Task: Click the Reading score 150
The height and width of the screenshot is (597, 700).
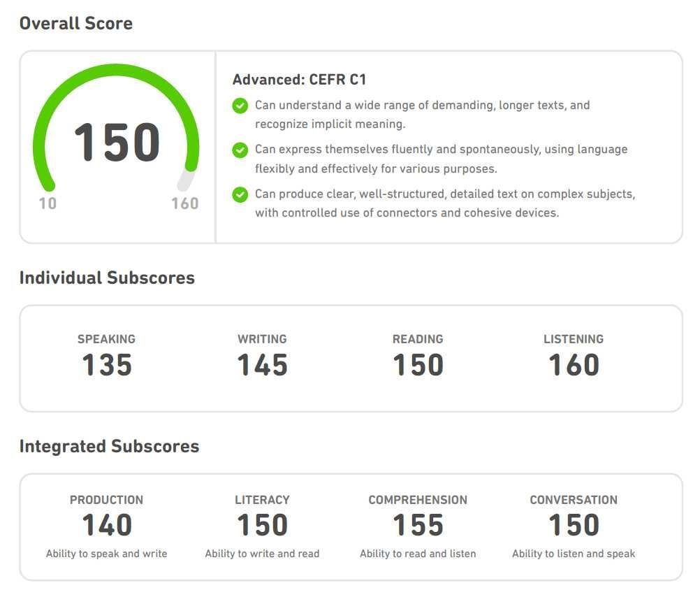Action: point(418,365)
